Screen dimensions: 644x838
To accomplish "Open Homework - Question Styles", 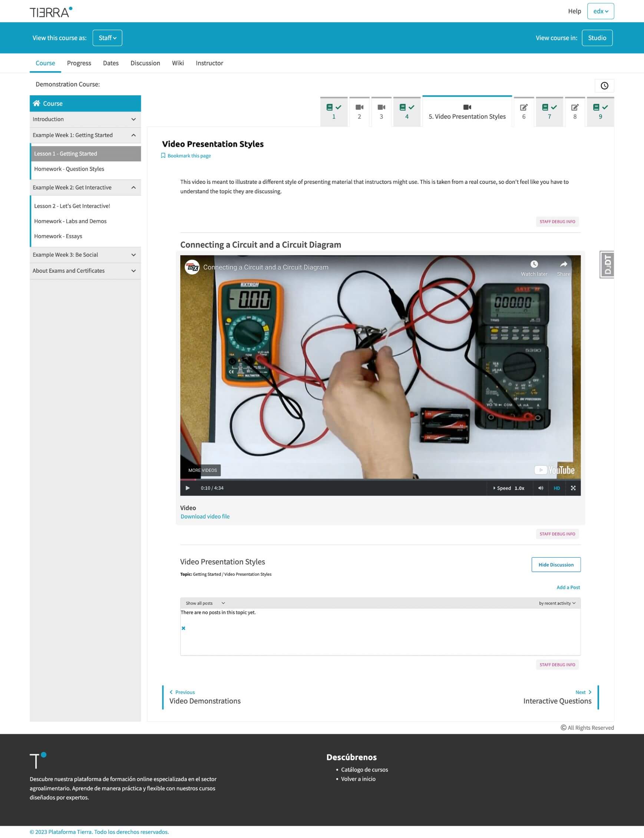I will point(69,169).
